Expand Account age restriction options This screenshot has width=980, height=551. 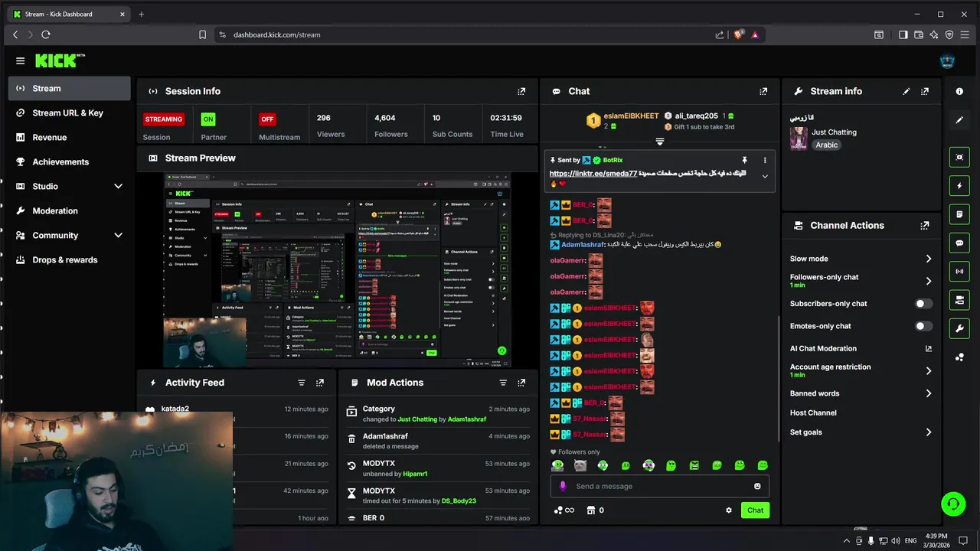pos(928,370)
